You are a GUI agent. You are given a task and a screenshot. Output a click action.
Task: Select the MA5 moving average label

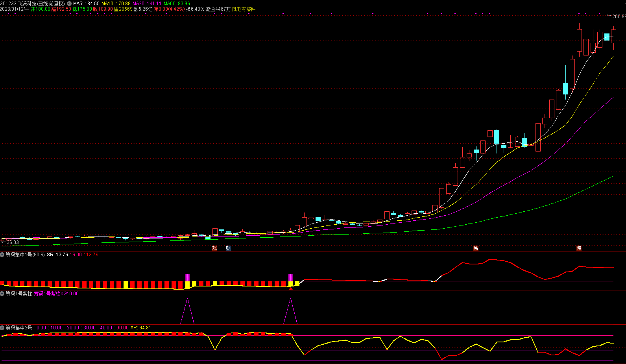(86, 4)
